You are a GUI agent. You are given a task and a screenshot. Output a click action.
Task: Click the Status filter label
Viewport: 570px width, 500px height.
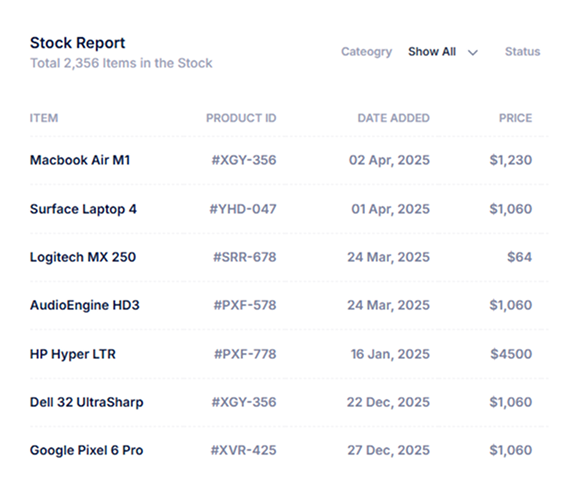(522, 52)
